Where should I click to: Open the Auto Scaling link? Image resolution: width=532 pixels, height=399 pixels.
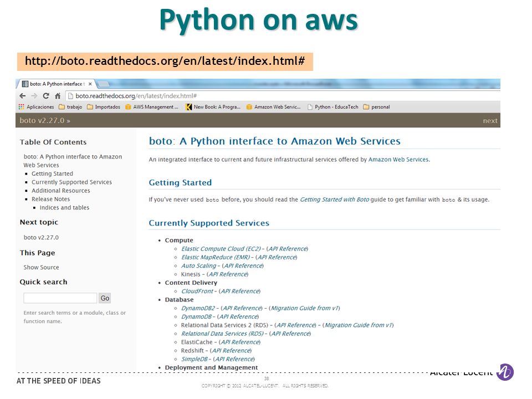point(198,265)
